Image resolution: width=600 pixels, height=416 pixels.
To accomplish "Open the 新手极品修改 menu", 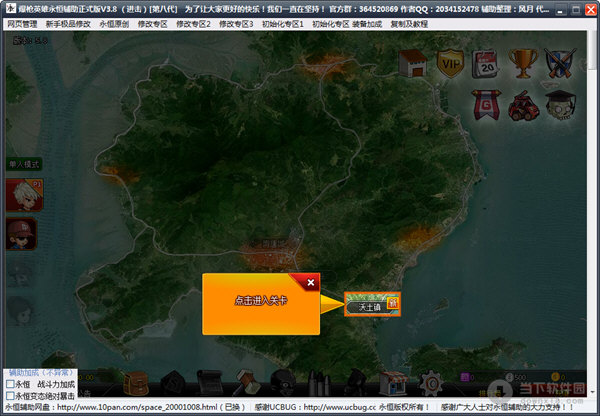I will coord(68,24).
